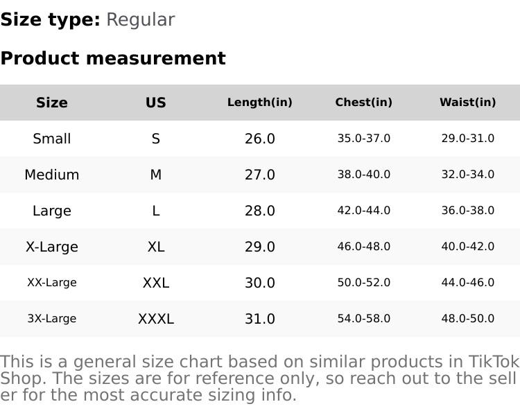Select the Medium size row label

coord(52,175)
